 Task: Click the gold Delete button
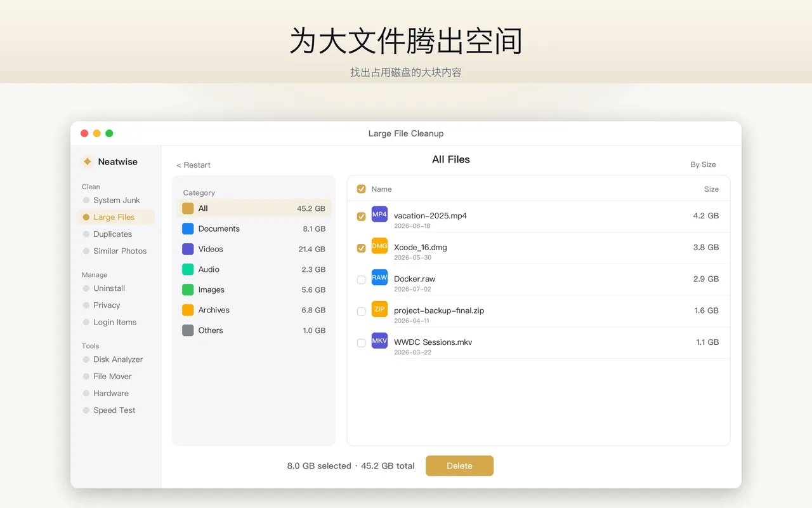459,465
